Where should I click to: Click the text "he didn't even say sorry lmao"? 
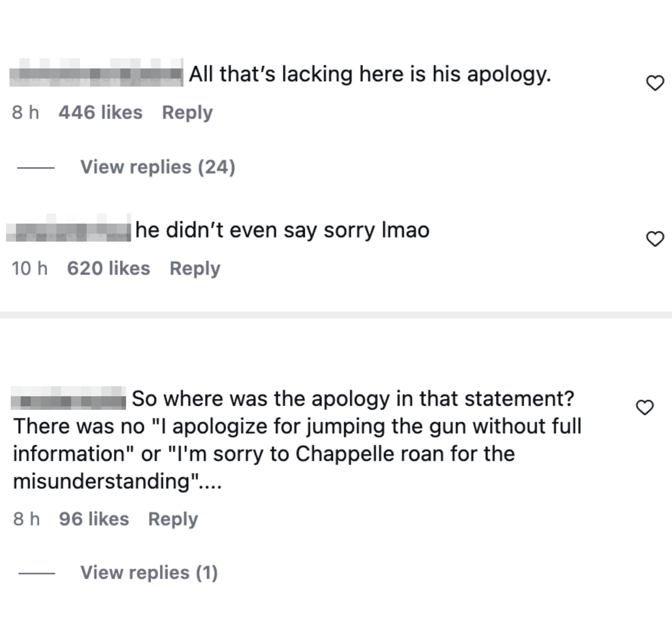pyautogui.click(x=282, y=230)
